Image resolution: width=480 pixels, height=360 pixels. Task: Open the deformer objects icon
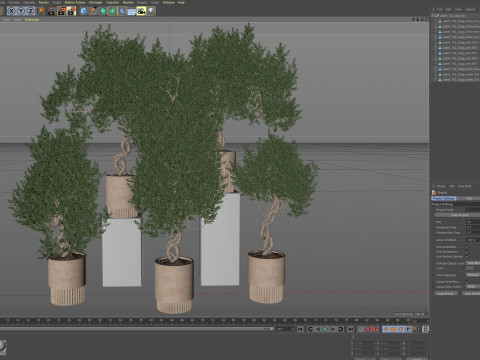tap(122, 11)
